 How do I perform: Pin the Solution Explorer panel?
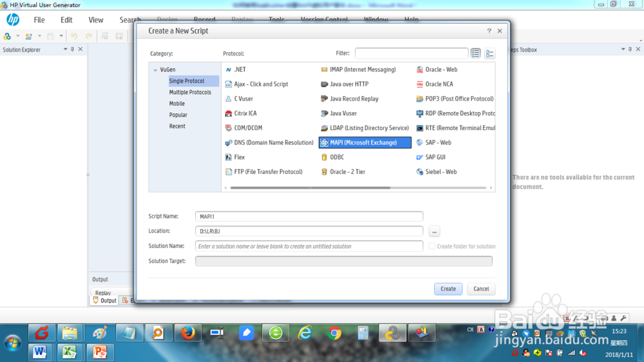[72, 50]
